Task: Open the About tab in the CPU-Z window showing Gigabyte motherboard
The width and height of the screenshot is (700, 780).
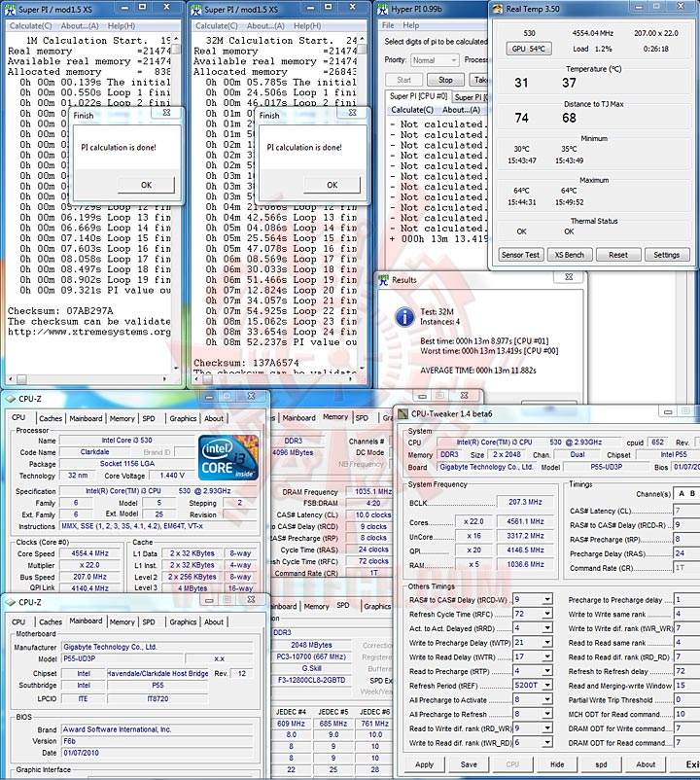Action: (214, 621)
